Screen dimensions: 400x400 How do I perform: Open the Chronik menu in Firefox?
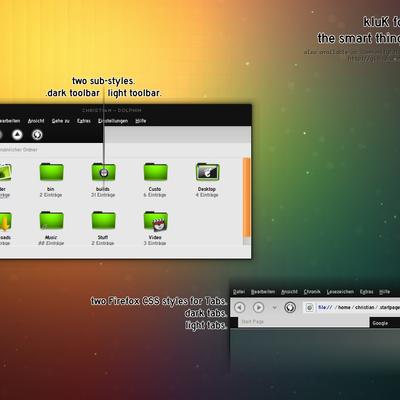pos(312,292)
